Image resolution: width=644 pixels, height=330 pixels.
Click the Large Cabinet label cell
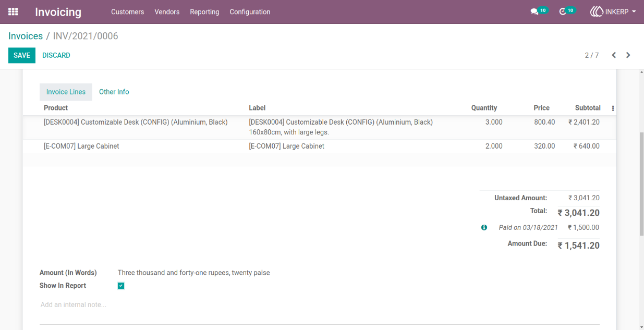286,146
